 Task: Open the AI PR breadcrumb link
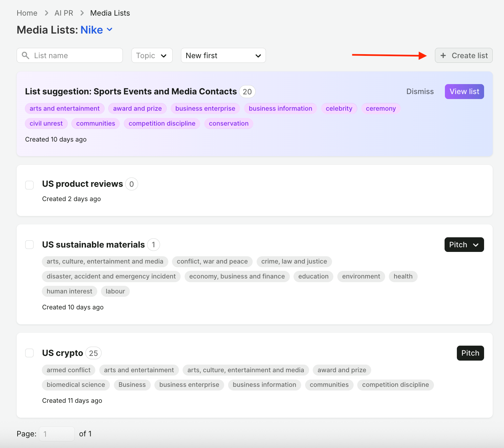pos(64,13)
